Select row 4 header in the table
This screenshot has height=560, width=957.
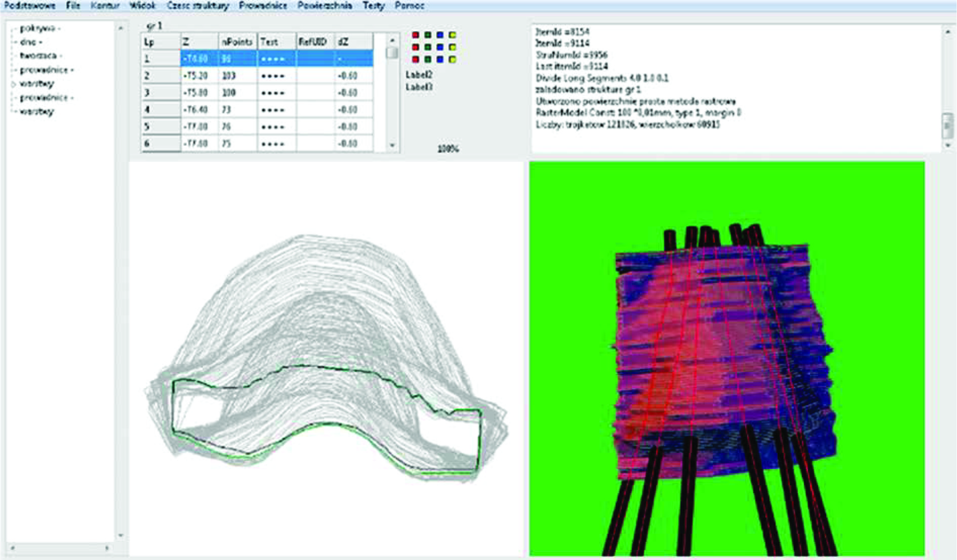tap(160, 109)
